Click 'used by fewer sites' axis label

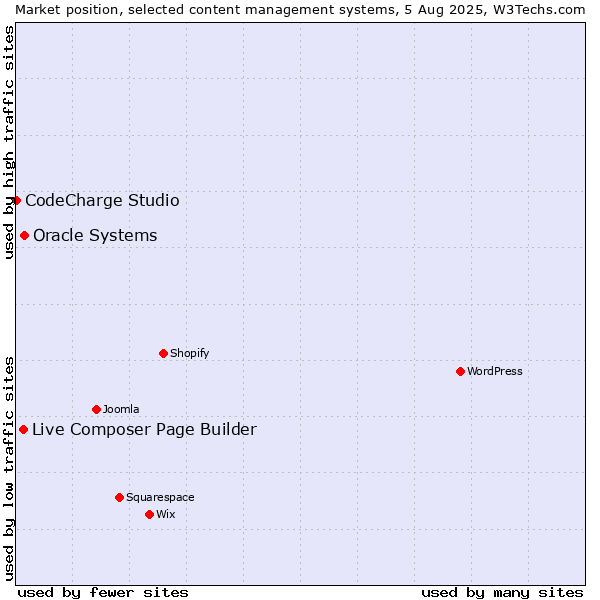(x=103, y=593)
